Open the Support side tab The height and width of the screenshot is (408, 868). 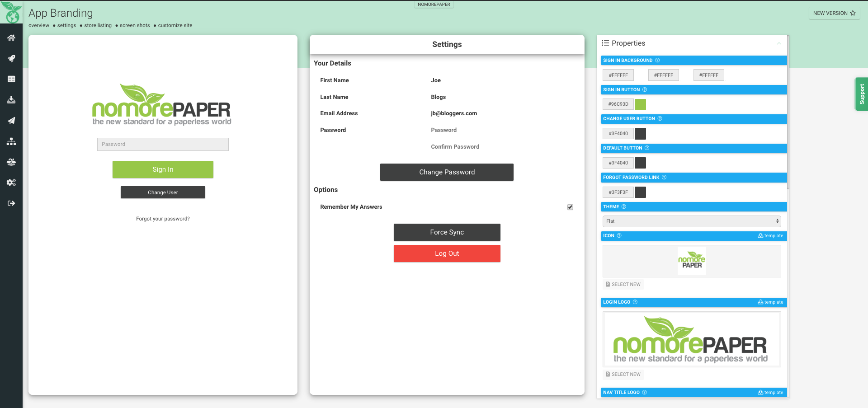coord(861,94)
